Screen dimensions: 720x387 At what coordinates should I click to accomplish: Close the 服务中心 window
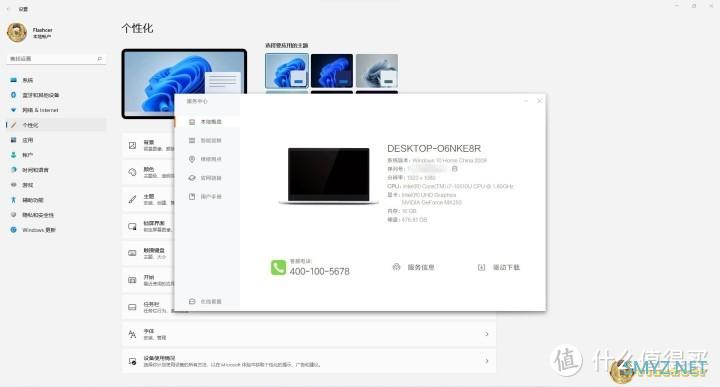(x=540, y=101)
